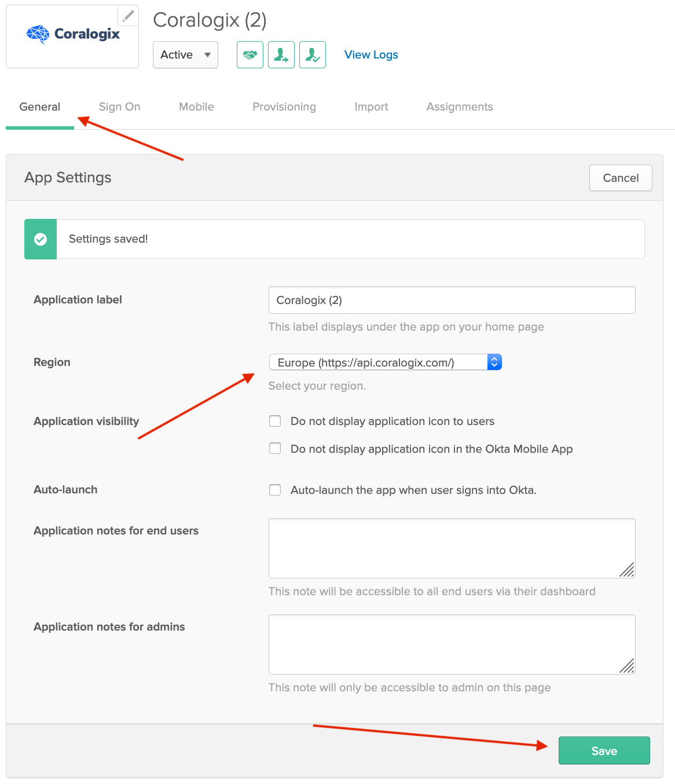
Task: Click the assign user arrow icon button
Action: point(281,55)
